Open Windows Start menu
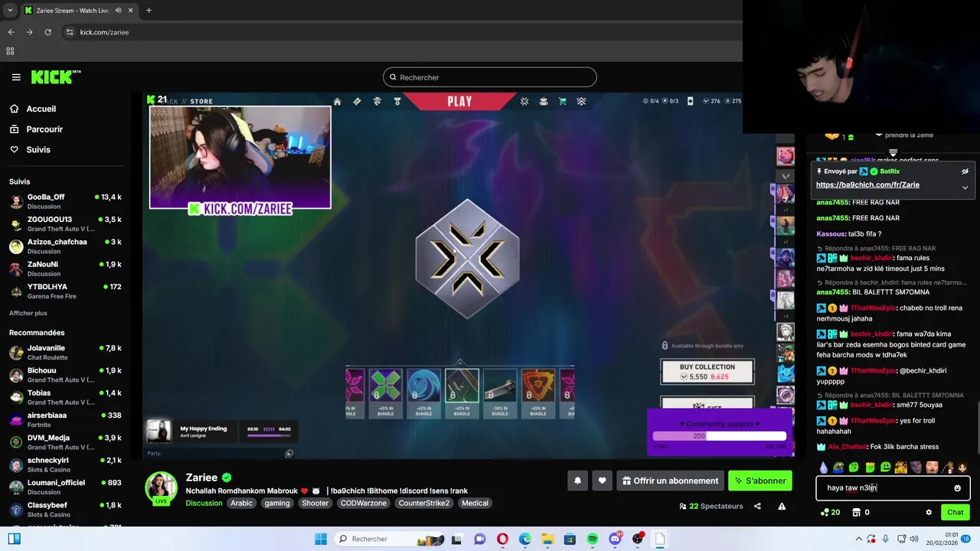Screen dimensions: 980x551 [x=321, y=539]
